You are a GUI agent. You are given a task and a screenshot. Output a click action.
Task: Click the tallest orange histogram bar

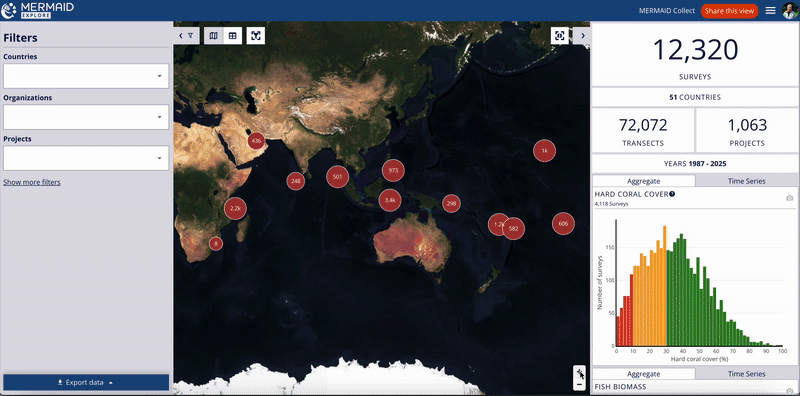pyautogui.click(x=665, y=286)
